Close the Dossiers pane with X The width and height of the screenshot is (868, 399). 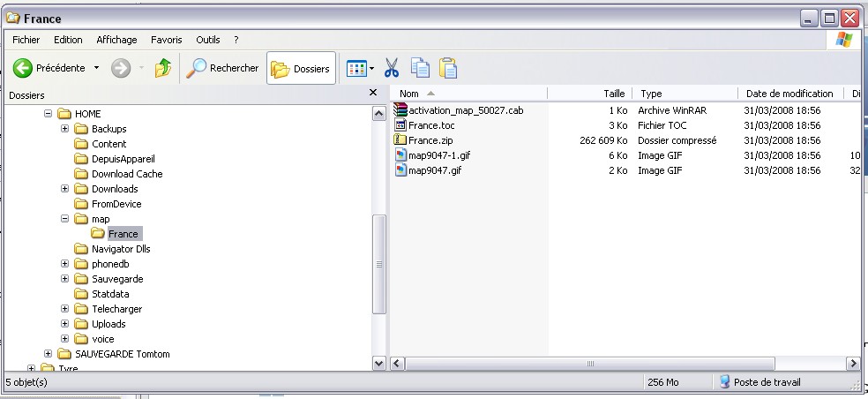373,93
